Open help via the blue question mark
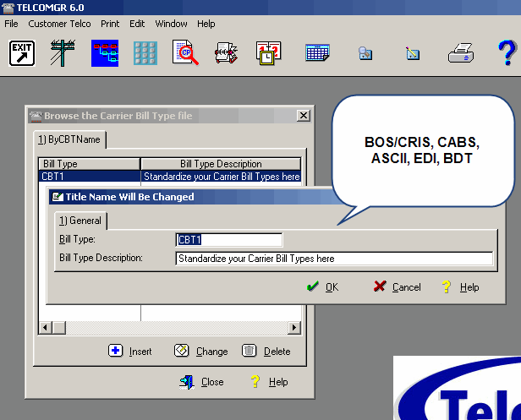 click(507, 52)
